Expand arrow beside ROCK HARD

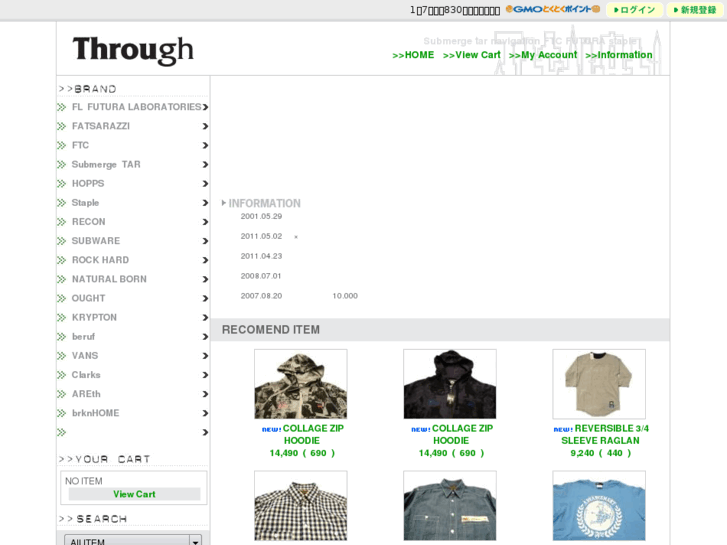pos(205,260)
